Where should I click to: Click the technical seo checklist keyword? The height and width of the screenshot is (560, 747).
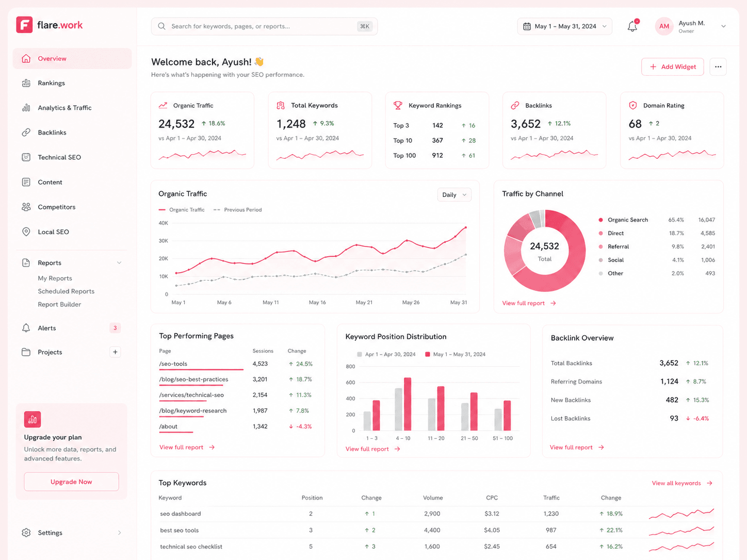point(191,547)
